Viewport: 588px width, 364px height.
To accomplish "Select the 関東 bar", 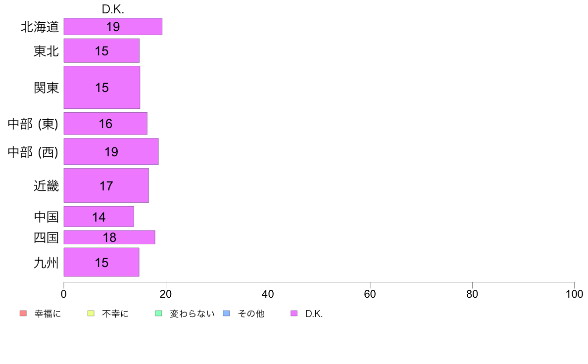I will click(102, 88).
